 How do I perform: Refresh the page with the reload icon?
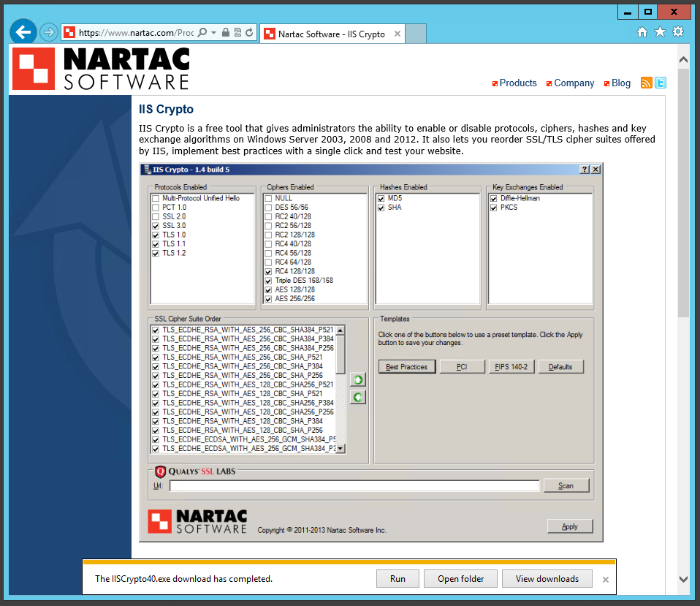pyautogui.click(x=249, y=32)
